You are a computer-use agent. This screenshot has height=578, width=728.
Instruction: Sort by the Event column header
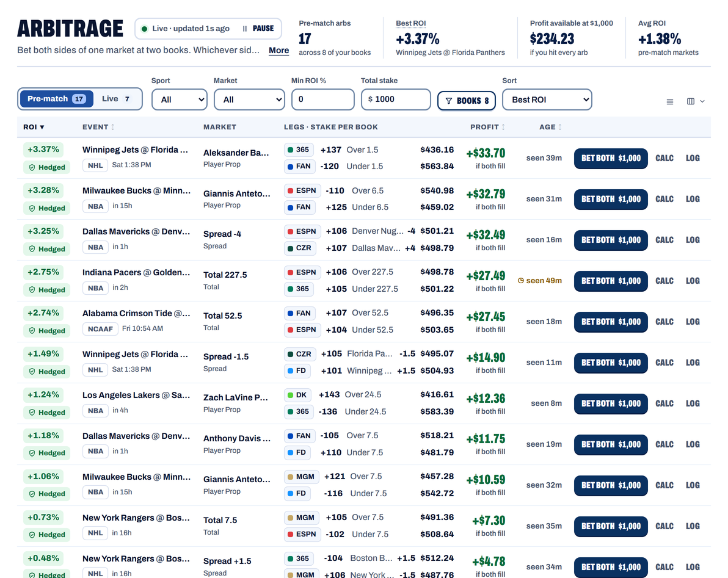click(98, 127)
